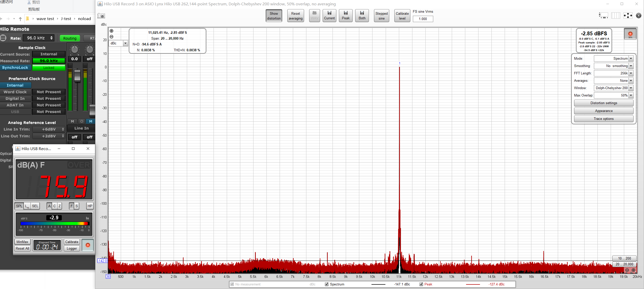Select ADAT In as clock source

15,105
